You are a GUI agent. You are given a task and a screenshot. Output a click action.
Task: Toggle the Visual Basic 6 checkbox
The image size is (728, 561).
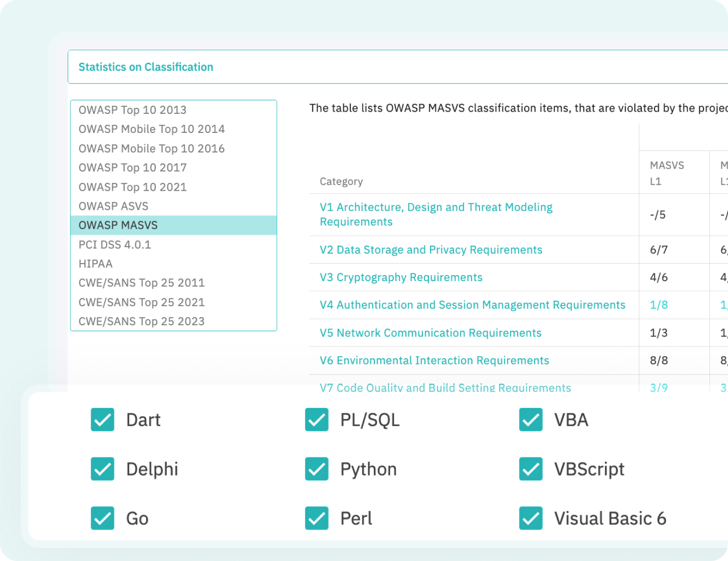tap(531, 518)
